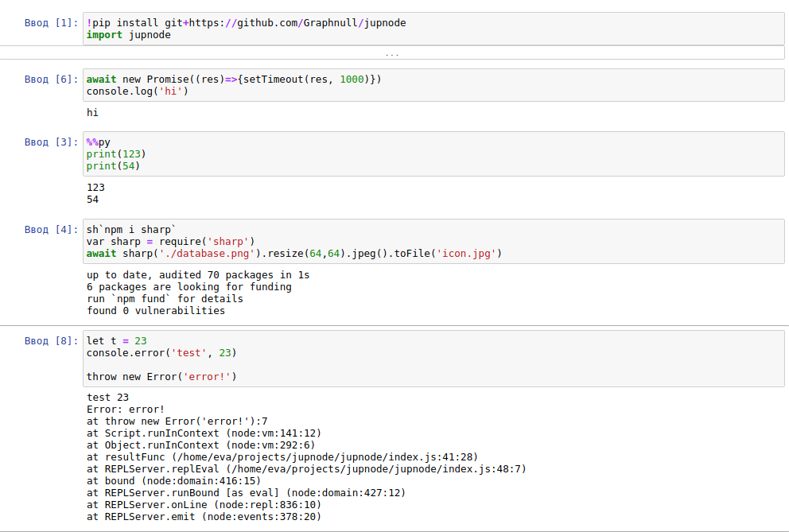Click the sharp resize code cell
Viewport: 789px width, 532px height.
[433, 242]
